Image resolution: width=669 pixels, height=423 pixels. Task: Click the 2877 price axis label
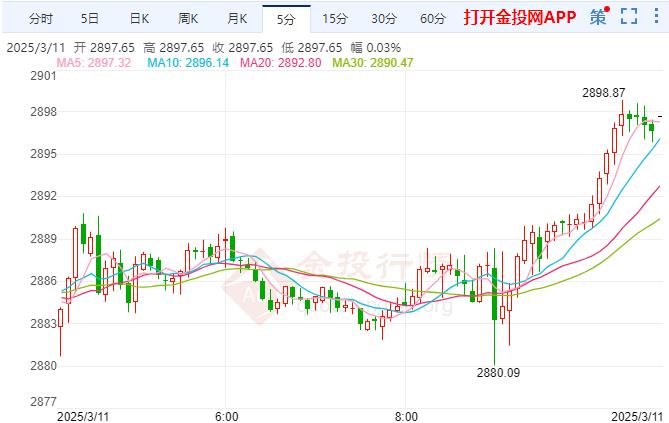pyautogui.click(x=43, y=402)
